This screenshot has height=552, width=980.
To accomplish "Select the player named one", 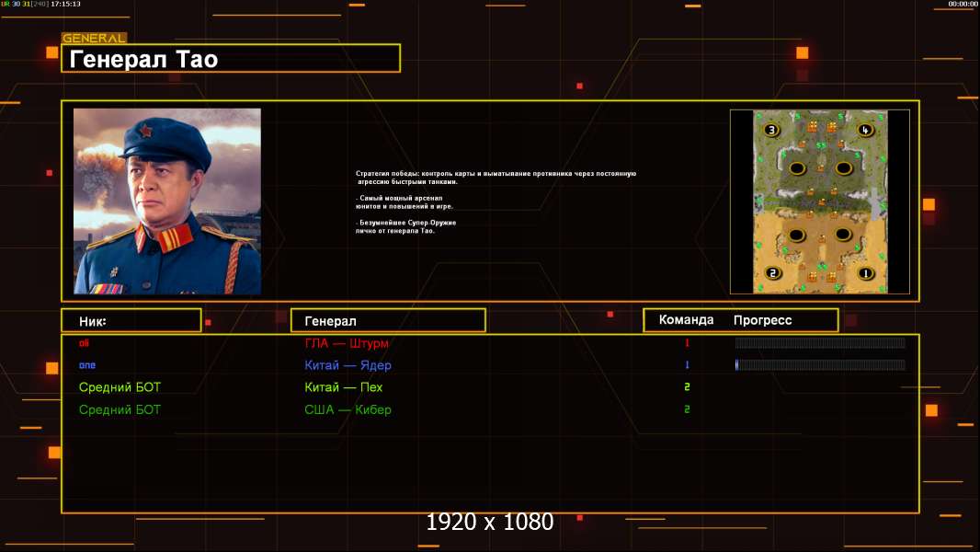I will (x=86, y=365).
